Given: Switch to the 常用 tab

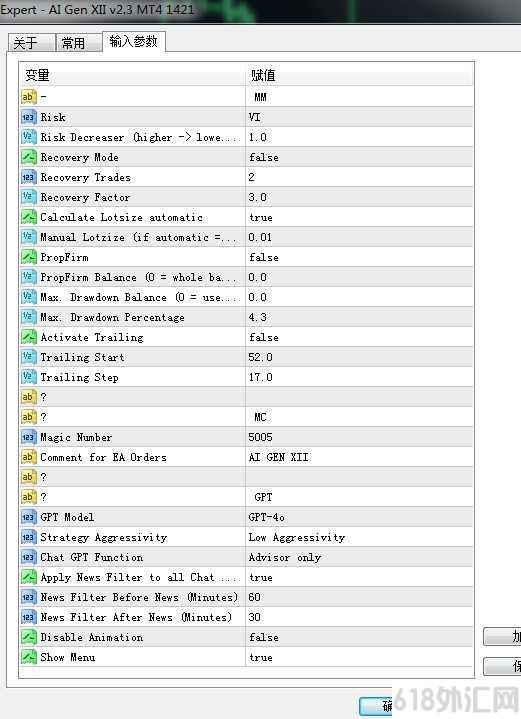Looking at the screenshot, I should [x=79, y=43].
